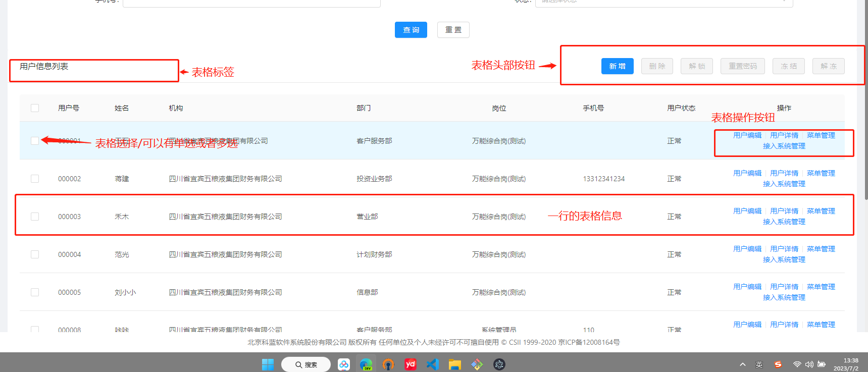This screenshot has width=868, height=372.
Task: Open the colorful diamond git tool icon
Action: tap(477, 364)
